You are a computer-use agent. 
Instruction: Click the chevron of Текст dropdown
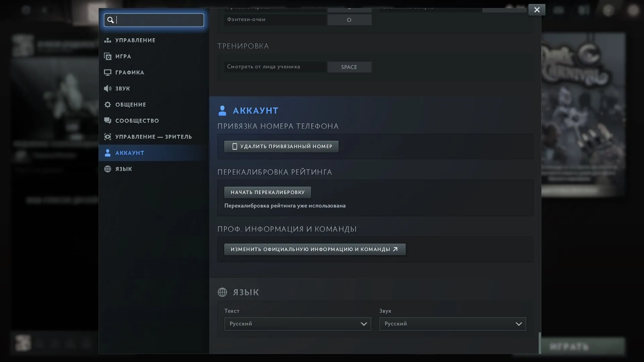coord(364,324)
